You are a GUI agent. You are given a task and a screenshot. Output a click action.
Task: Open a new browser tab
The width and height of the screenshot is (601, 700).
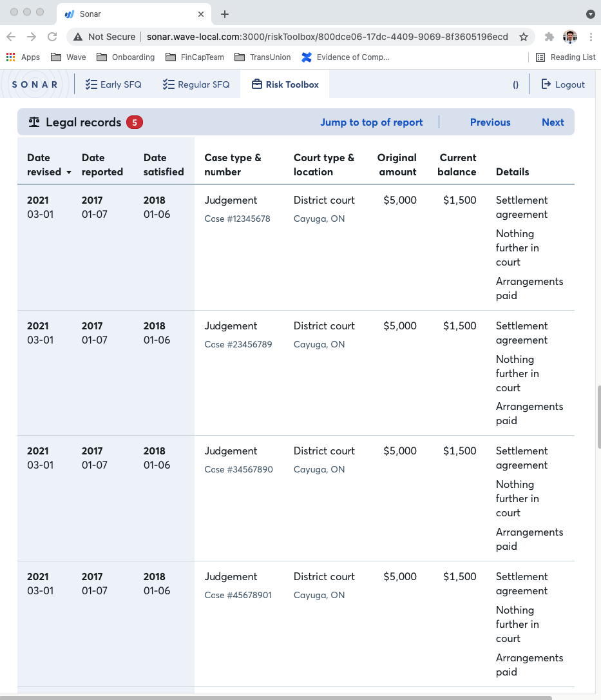(225, 14)
